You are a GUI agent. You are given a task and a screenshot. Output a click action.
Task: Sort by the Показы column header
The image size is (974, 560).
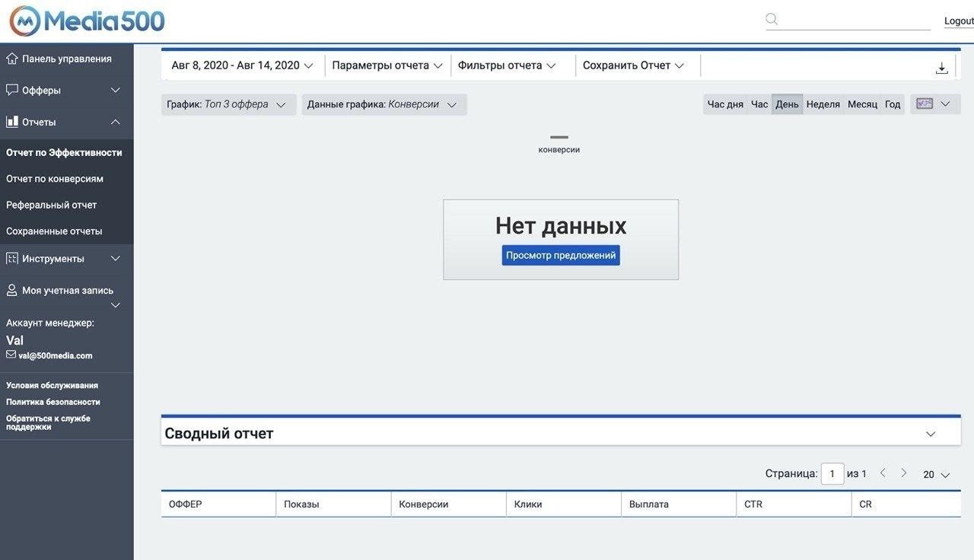(333, 504)
